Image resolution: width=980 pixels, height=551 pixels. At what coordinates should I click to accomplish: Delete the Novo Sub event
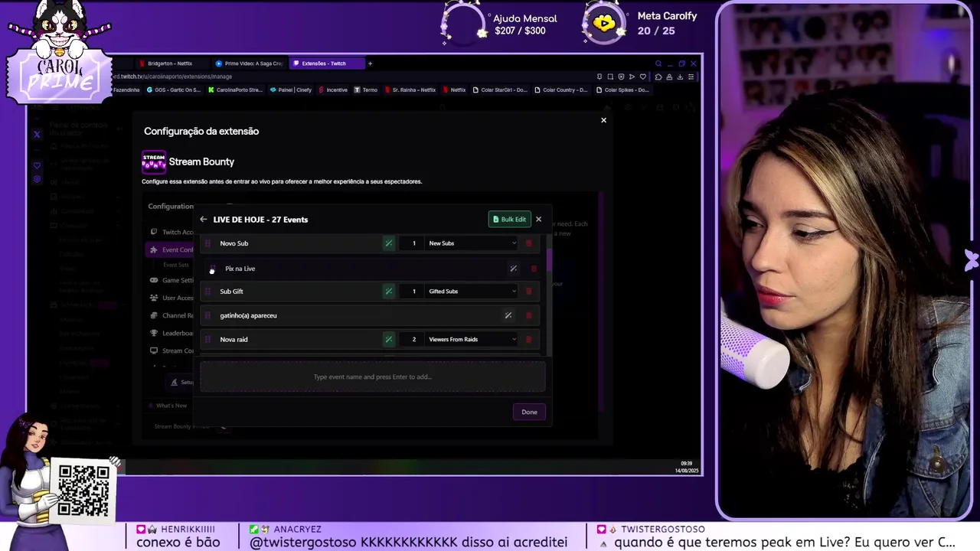pyautogui.click(x=528, y=243)
